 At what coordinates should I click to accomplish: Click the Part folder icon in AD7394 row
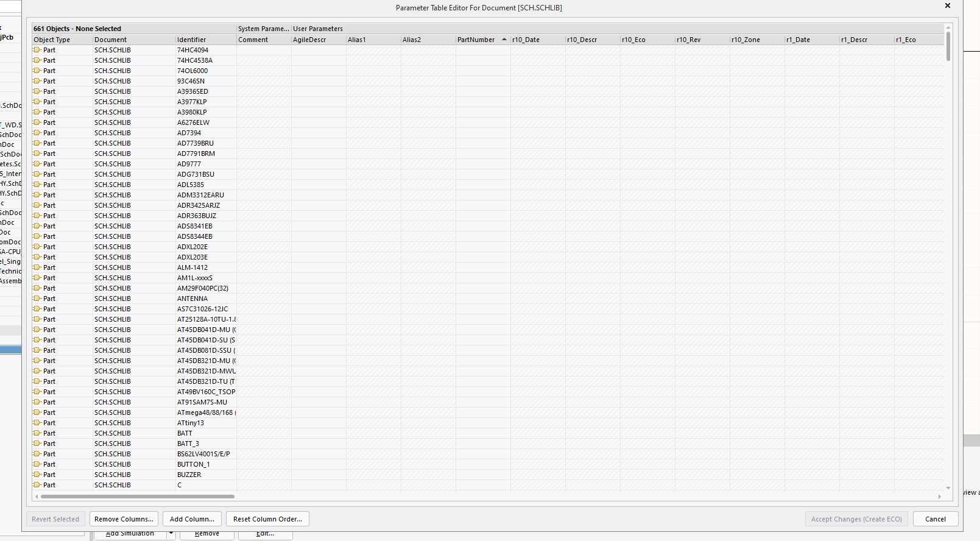pyautogui.click(x=37, y=133)
